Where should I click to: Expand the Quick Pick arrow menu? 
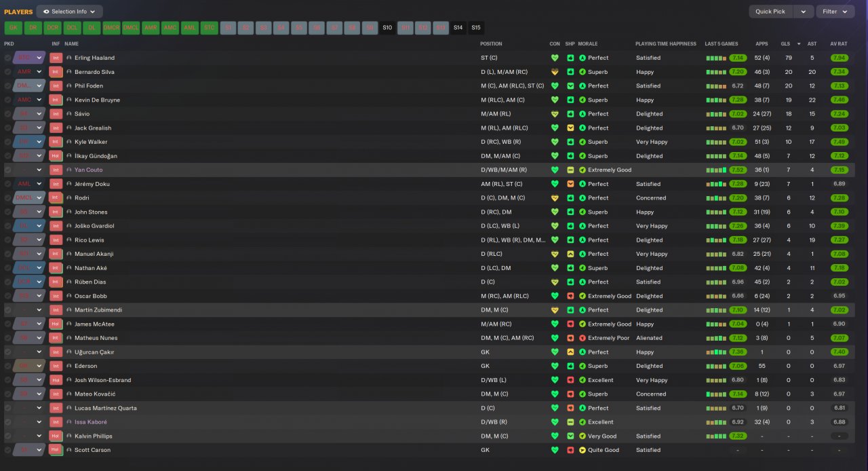[804, 12]
